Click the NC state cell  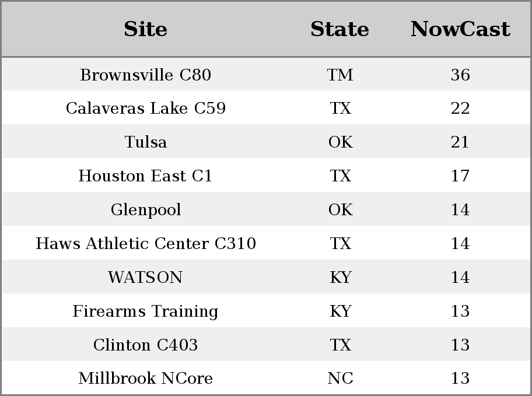(340, 378)
